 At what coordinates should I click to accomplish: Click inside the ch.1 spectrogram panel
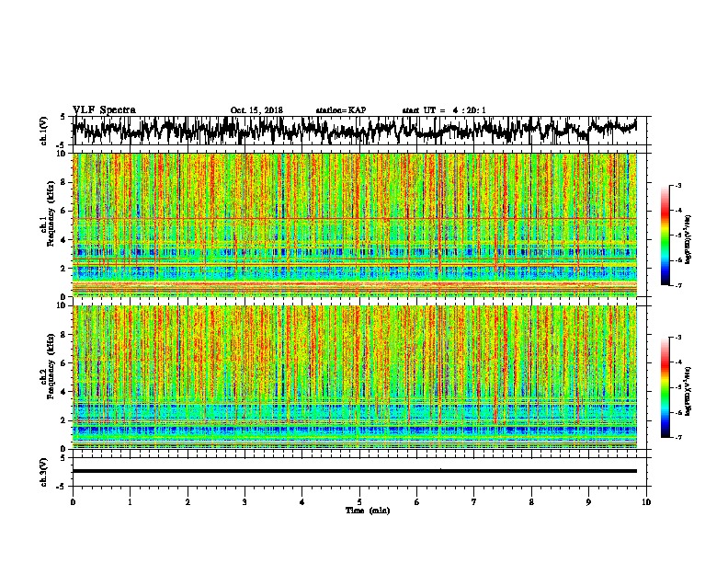[355, 224]
